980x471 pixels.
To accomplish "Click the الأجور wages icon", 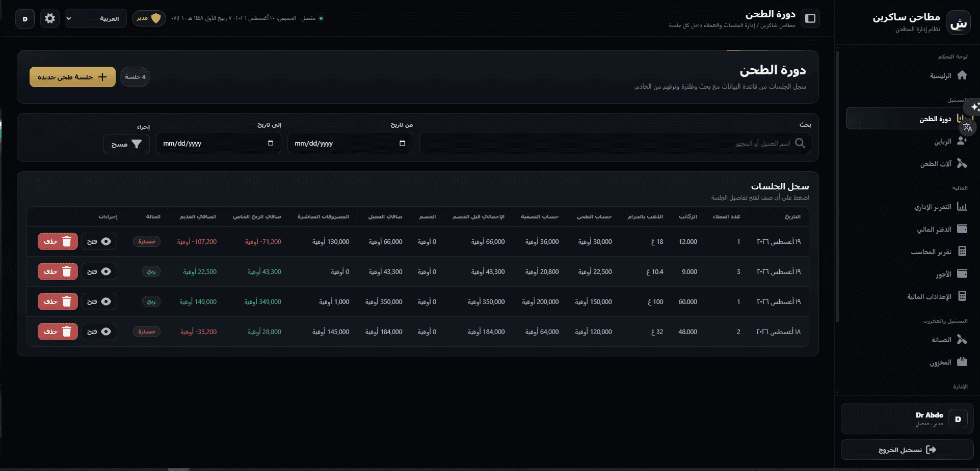I will [x=962, y=274].
